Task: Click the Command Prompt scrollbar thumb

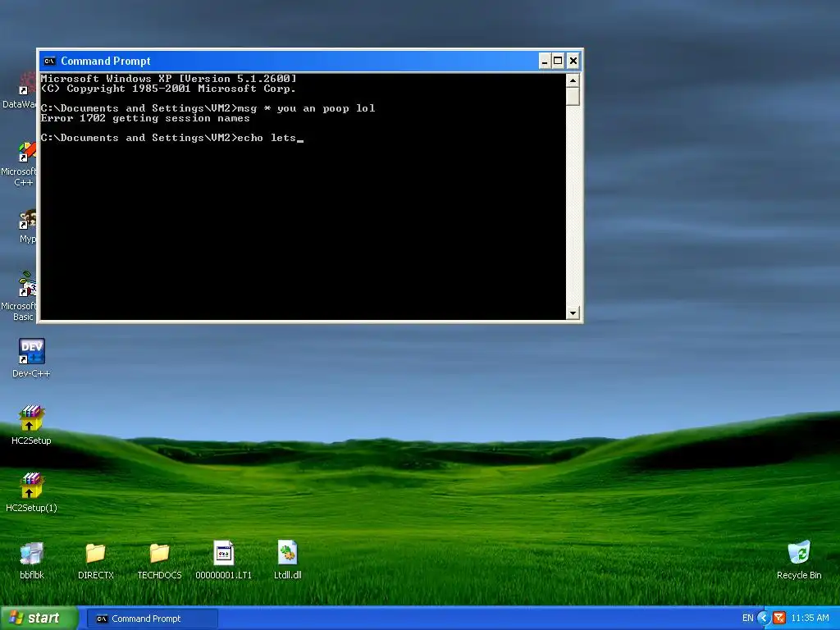Action: click(573, 97)
